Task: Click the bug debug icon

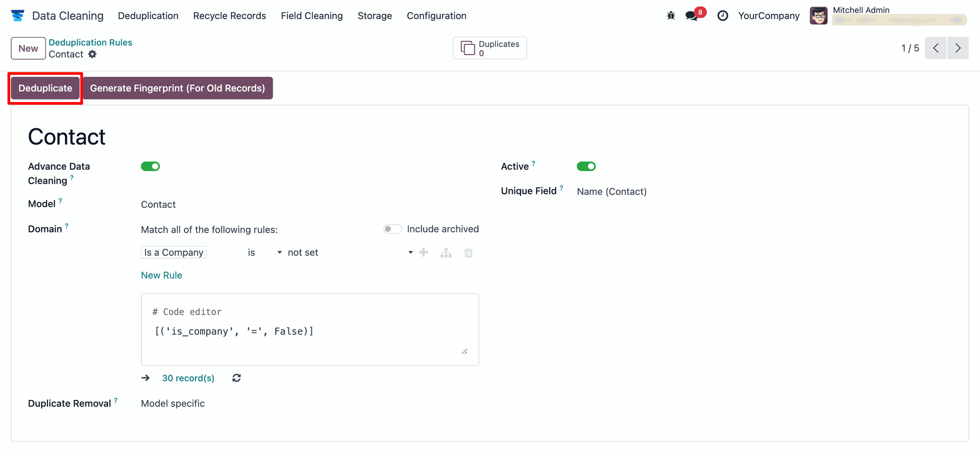Action: [671, 16]
